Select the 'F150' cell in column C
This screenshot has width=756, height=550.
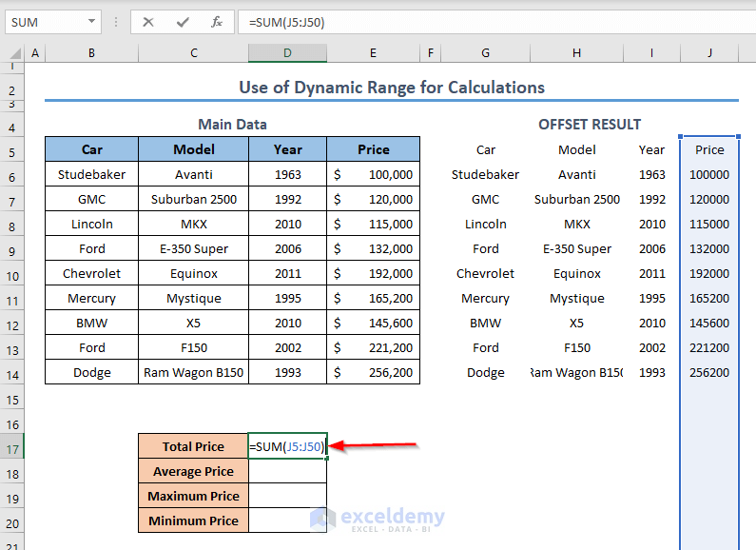pyautogui.click(x=194, y=348)
